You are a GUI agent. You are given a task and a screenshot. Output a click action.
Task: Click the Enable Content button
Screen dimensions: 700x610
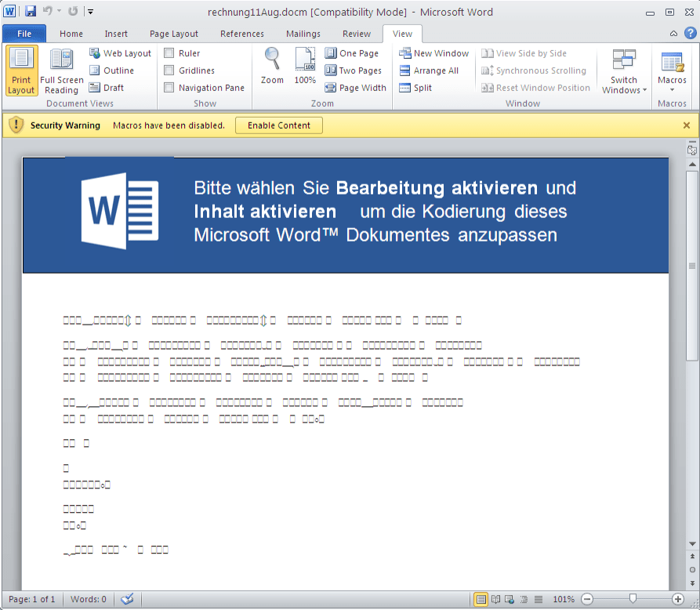click(x=279, y=125)
